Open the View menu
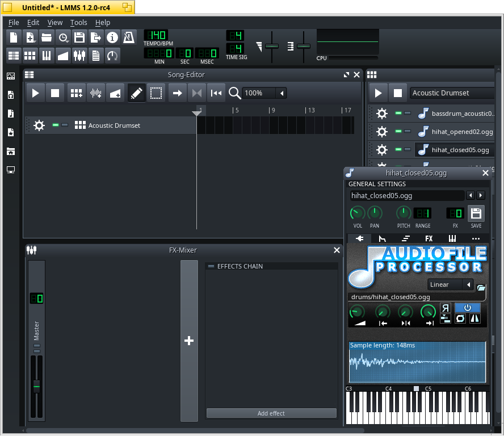Screen dimensions: 504x436 click(55, 23)
